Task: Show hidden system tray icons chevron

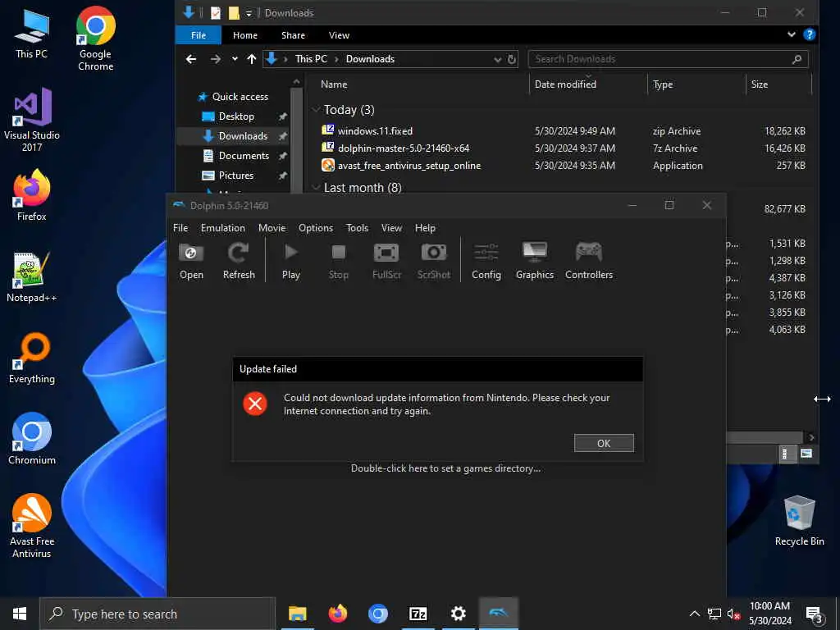Action: [x=694, y=614]
